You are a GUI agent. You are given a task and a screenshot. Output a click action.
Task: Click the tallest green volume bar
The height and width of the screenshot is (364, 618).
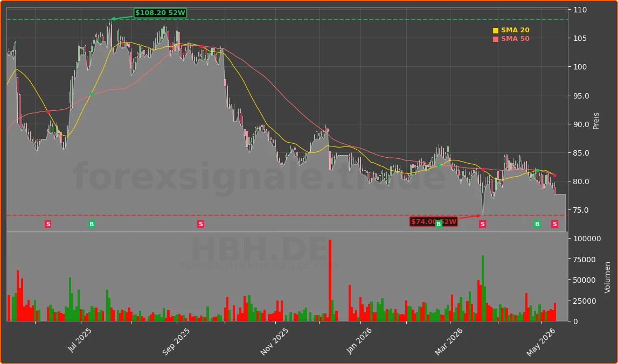(483, 288)
